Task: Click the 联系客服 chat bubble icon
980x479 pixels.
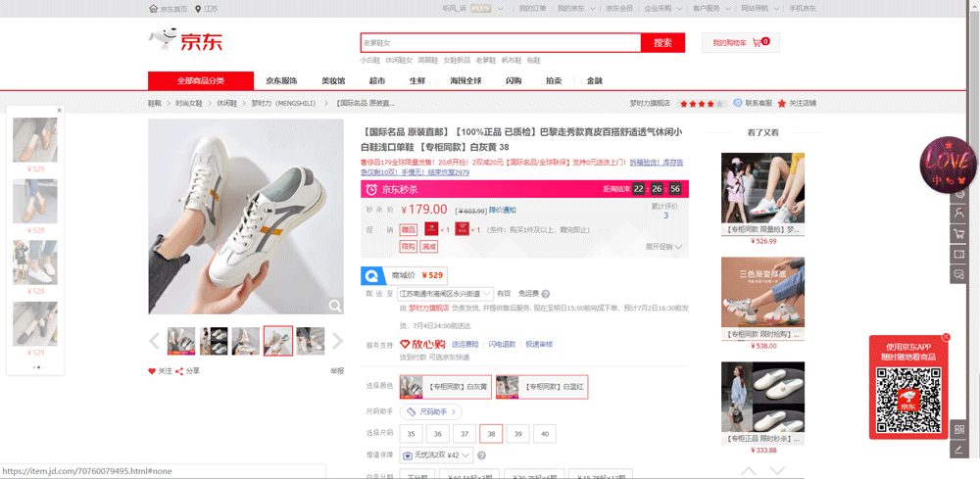Action: tap(738, 103)
